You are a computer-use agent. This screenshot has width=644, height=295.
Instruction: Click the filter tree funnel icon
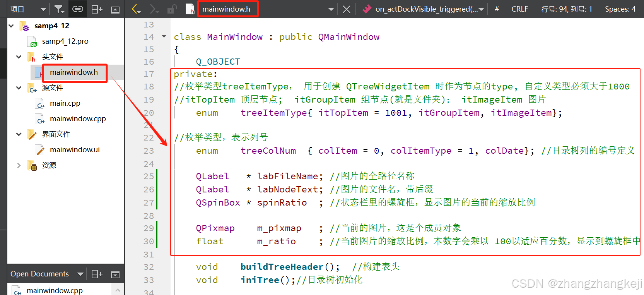pyautogui.click(x=59, y=9)
